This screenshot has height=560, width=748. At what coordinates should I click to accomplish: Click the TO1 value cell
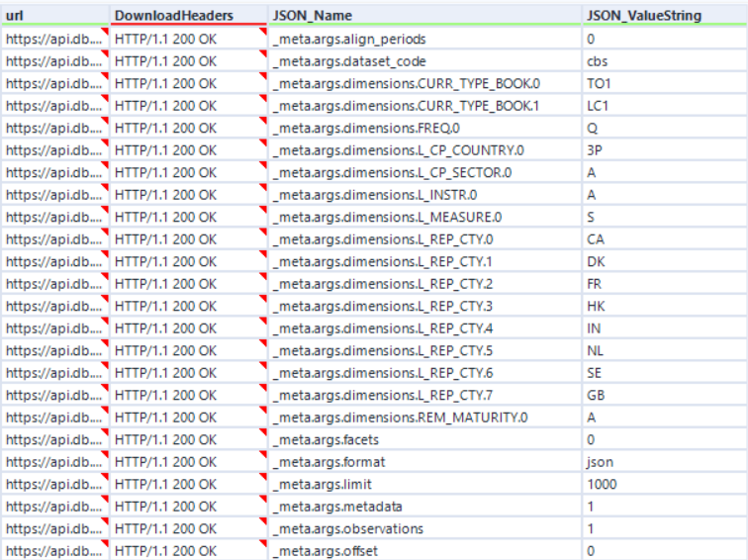(x=666, y=83)
